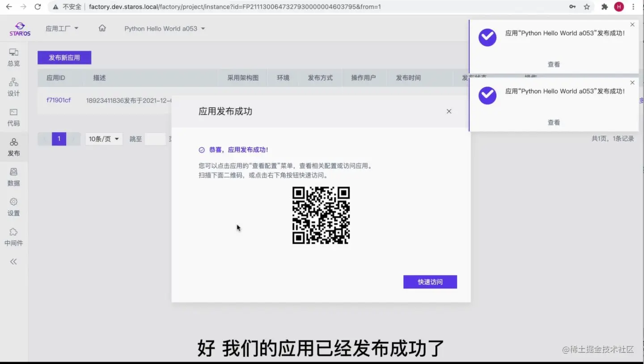Image resolution: width=644 pixels, height=364 pixels.
Task: Open 总览 overview in the sidebar
Action: [14, 57]
